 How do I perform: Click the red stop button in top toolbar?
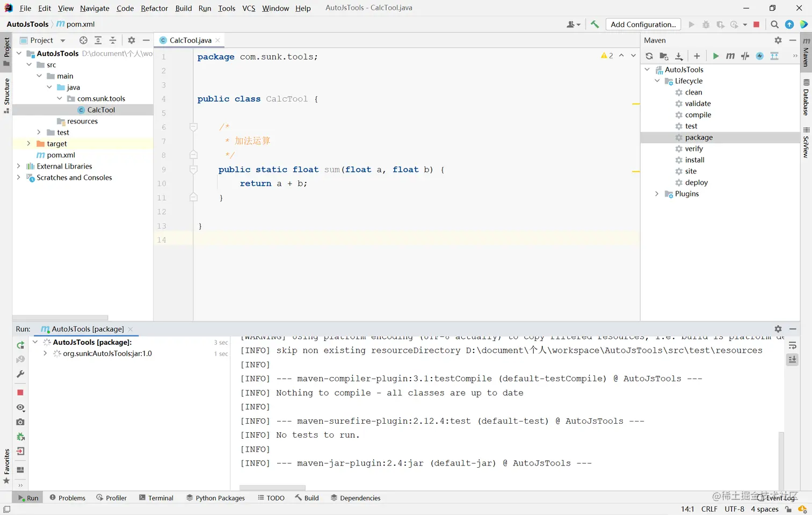(756, 24)
